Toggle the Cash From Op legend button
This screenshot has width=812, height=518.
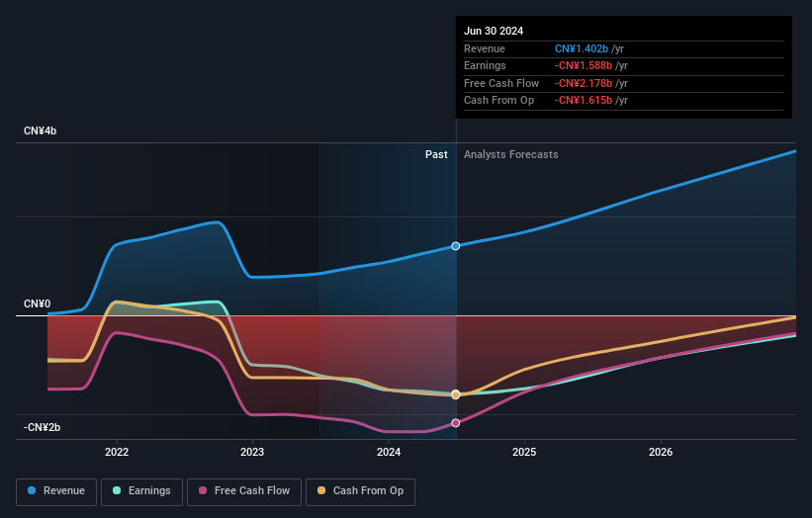pyautogui.click(x=360, y=491)
